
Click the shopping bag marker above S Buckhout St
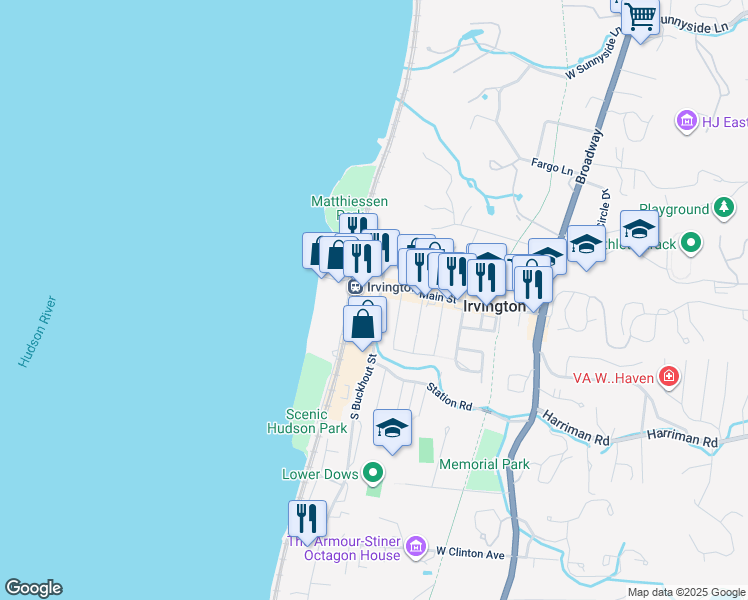362,324
